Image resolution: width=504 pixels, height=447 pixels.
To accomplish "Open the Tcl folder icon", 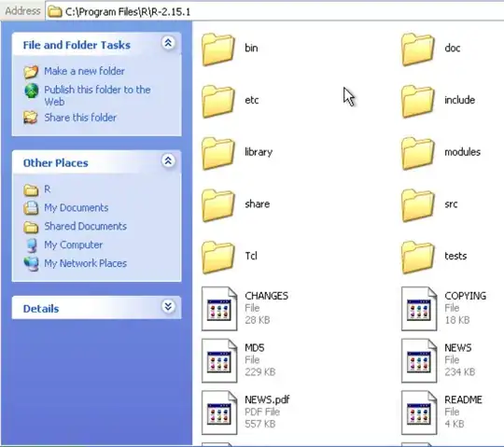I will (218, 258).
